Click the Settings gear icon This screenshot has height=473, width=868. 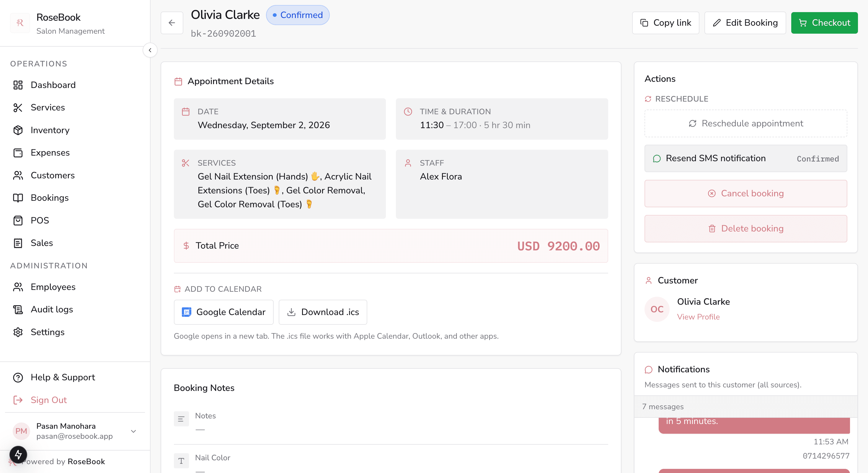point(18,332)
